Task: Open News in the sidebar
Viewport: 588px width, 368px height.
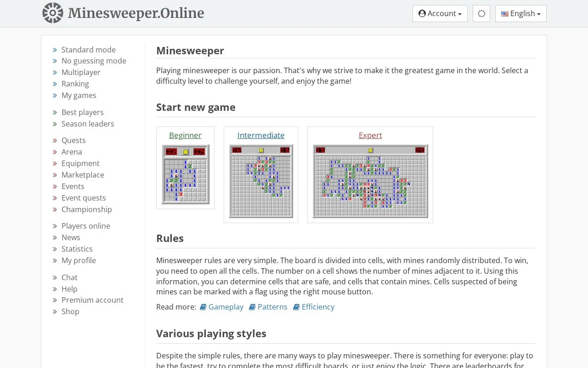Action: (x=71, y=237)
